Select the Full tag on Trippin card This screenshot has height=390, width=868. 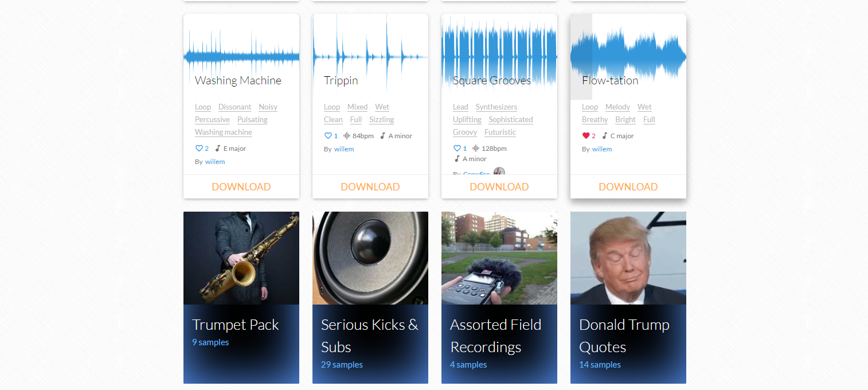point(356,120)
